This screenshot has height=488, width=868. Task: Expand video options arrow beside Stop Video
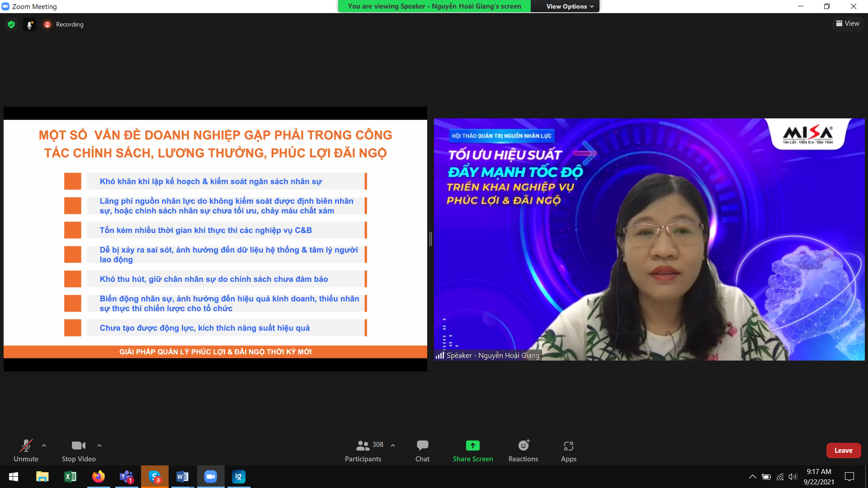click(99, 446)
